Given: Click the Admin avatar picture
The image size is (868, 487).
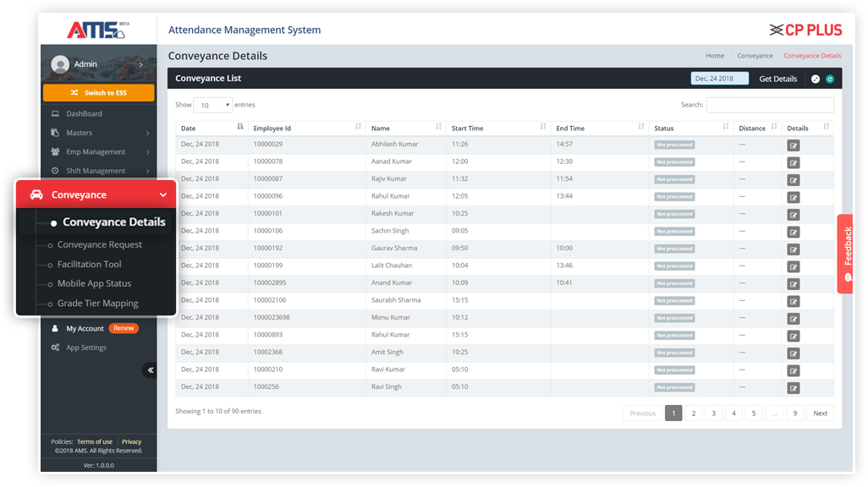Looking at the screenshot, I should pyautogui.click(x=60, y=64).
